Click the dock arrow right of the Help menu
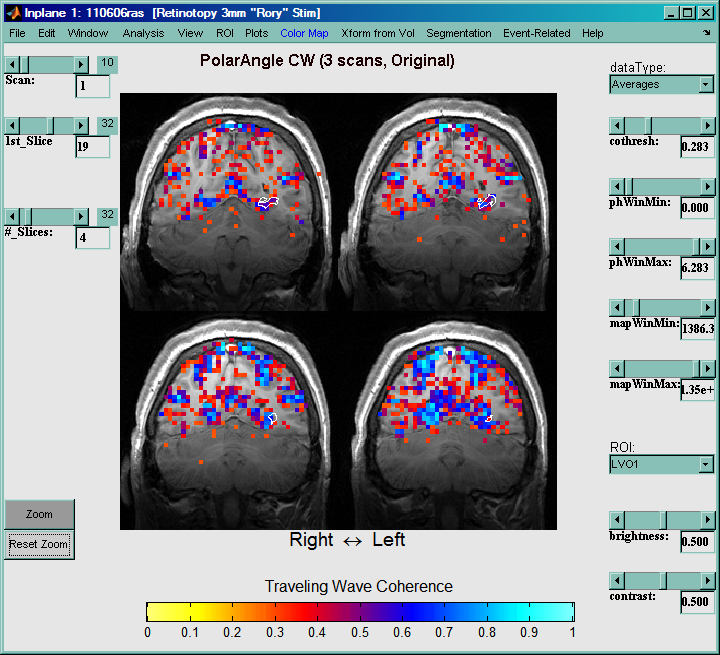720x655 pixels. [x=706, y=33]
